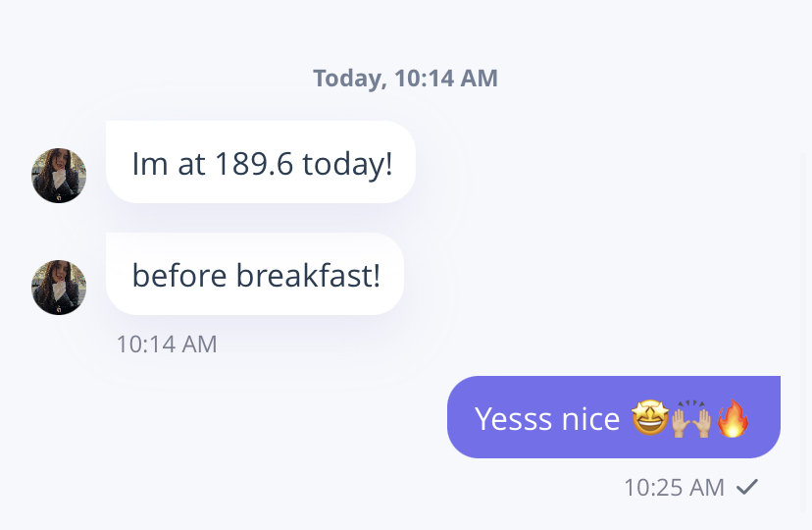
Task: Click the raised hands emoji
Action: [691, 419]
